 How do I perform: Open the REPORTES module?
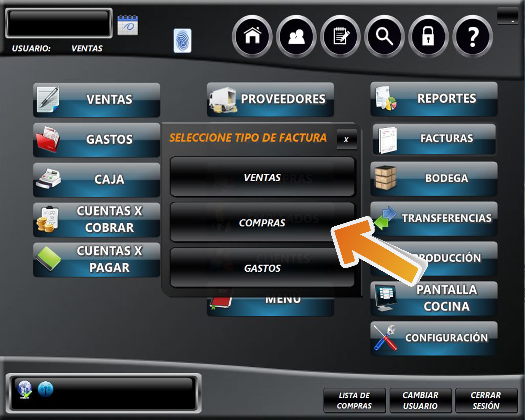click(434, 99)
